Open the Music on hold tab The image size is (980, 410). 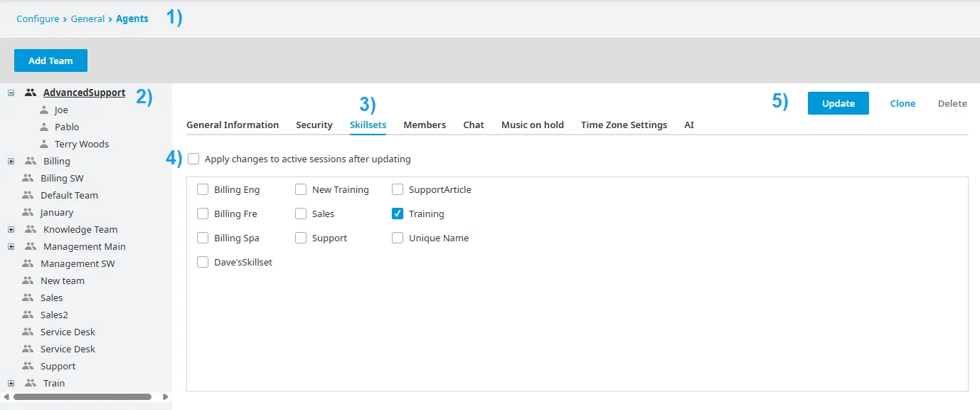533,125
